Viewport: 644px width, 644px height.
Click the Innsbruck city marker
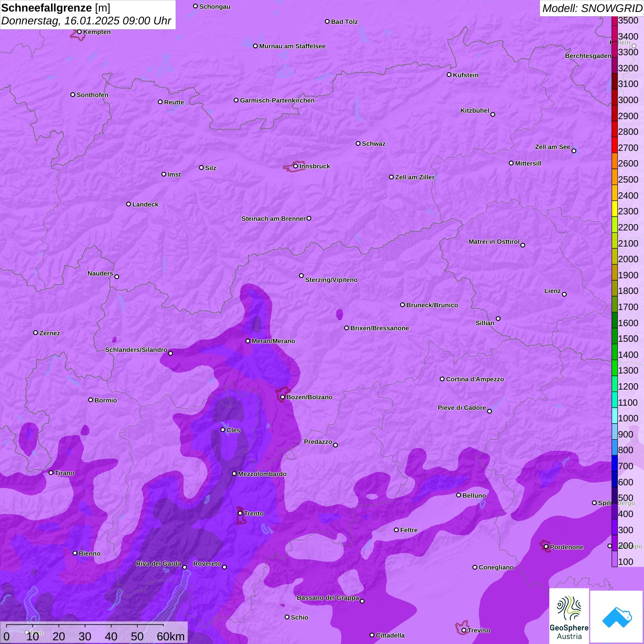tap(296, 166)
